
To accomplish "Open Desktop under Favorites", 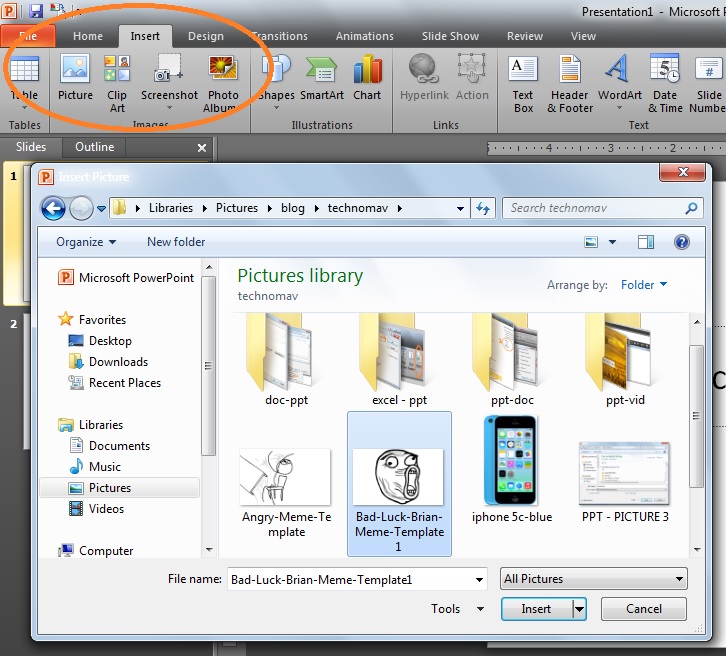I will click(100, 341).
